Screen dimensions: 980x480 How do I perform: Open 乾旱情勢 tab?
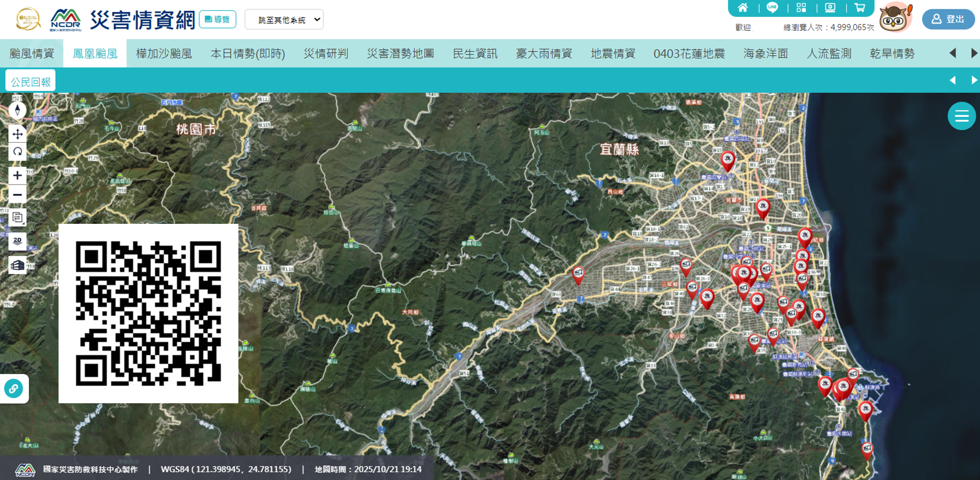tap(892, 54)
